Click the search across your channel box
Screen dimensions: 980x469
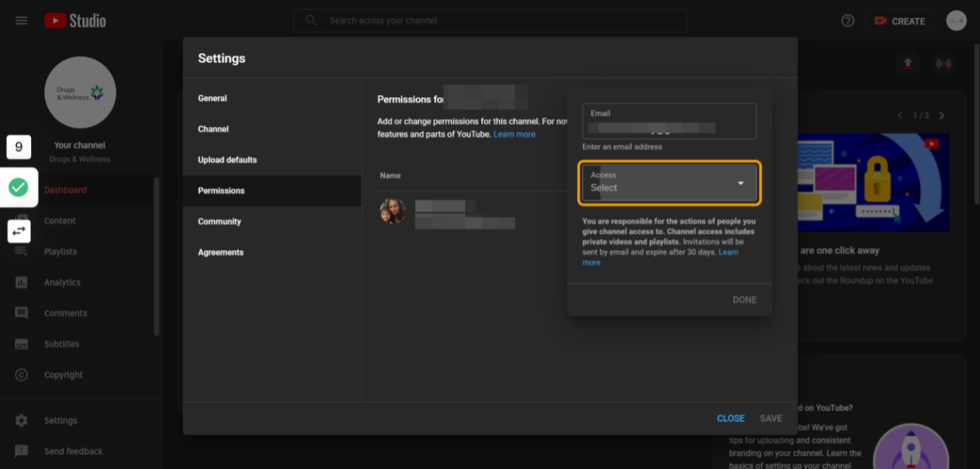pos(490,20)
